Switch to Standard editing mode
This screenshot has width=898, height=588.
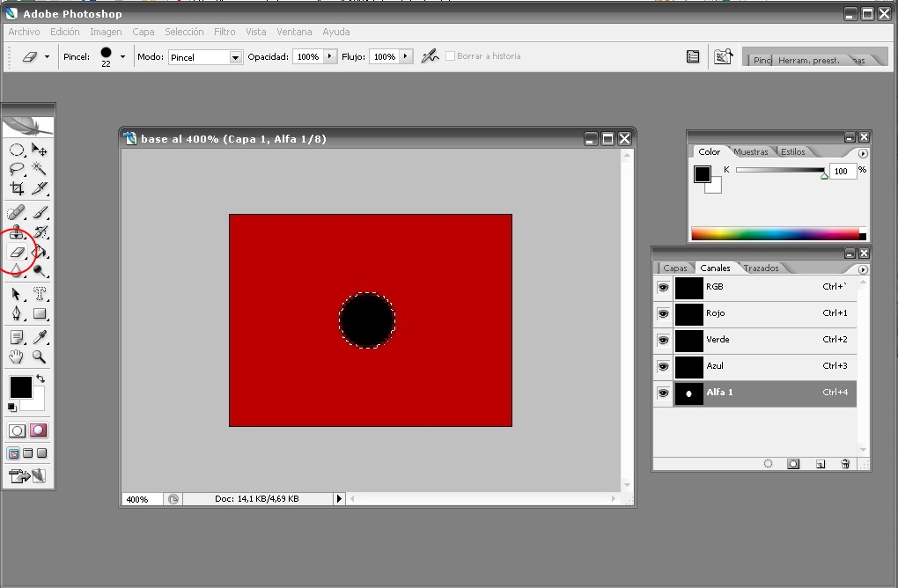coord(18,430)
